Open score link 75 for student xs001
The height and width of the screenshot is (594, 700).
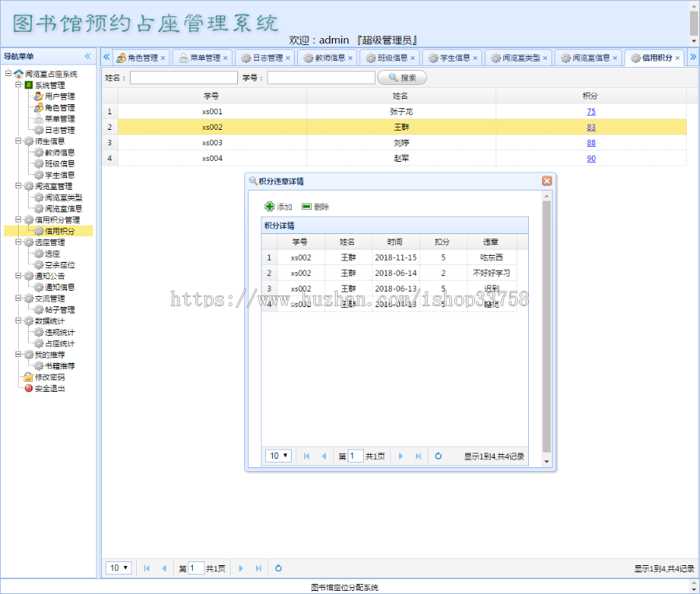tap(592, 111)
